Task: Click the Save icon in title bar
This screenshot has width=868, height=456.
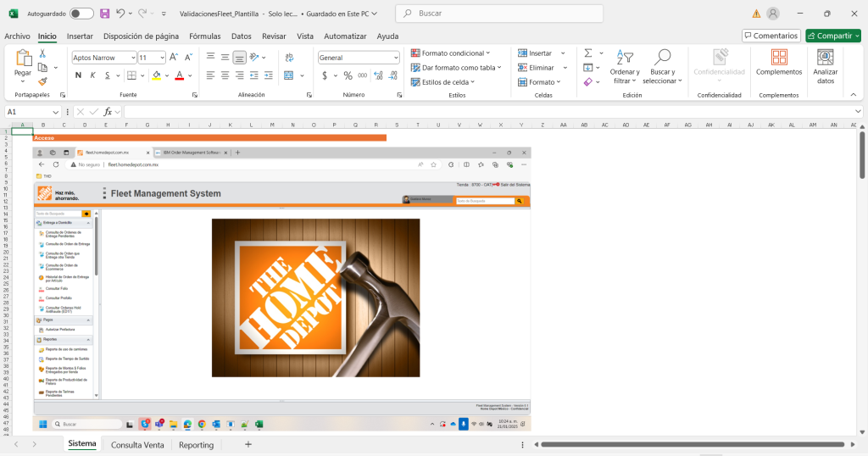Action: point(104,14)
